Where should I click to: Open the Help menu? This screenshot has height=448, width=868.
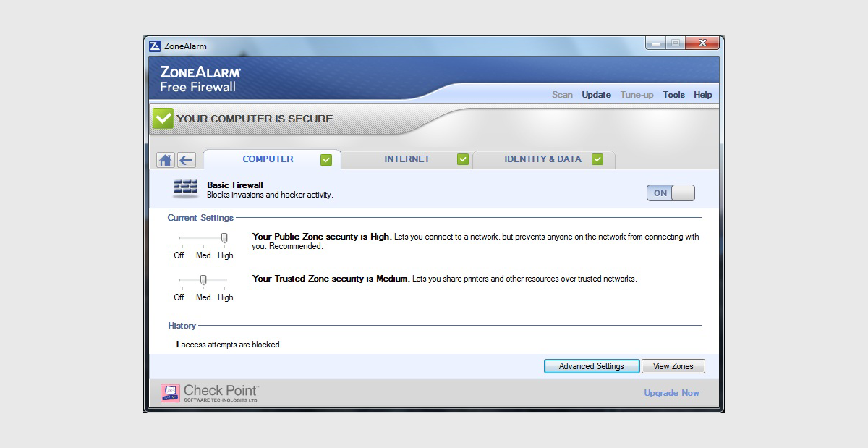point(703,95)
